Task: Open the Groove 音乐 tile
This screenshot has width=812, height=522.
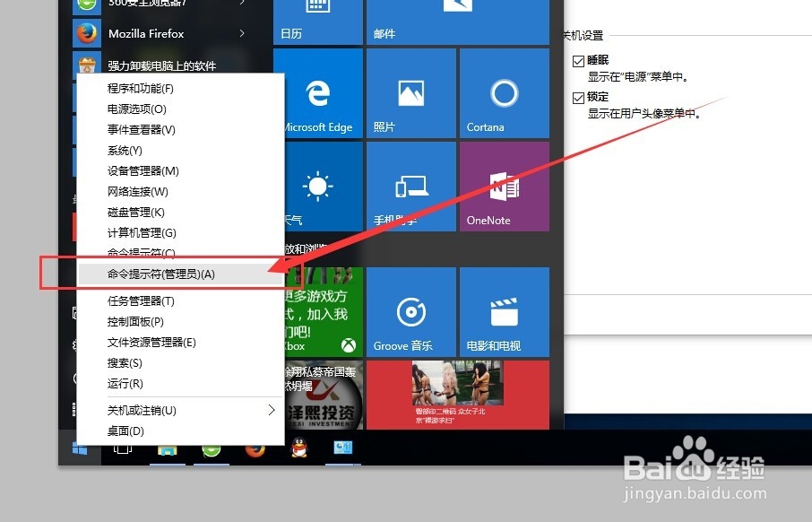Action: (410, 311)
